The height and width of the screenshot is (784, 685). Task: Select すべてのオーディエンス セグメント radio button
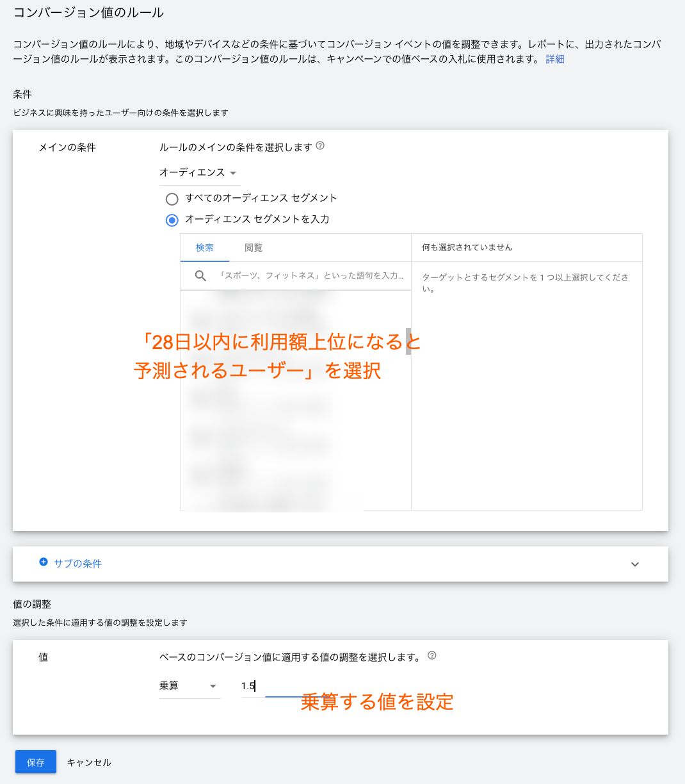pyautogui.click(x=172, y=199)
